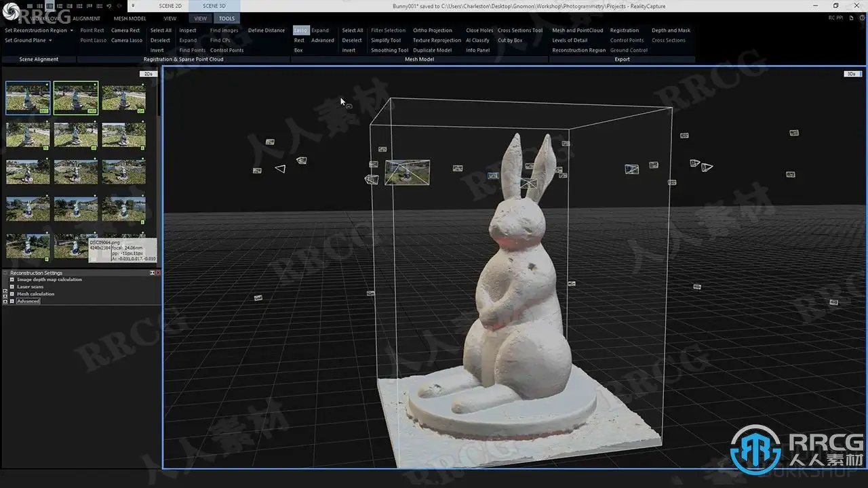Click the Simplify Tool button
Image resolution: width=868 pixels, height=488 pixels.
[x=386, y=41]
